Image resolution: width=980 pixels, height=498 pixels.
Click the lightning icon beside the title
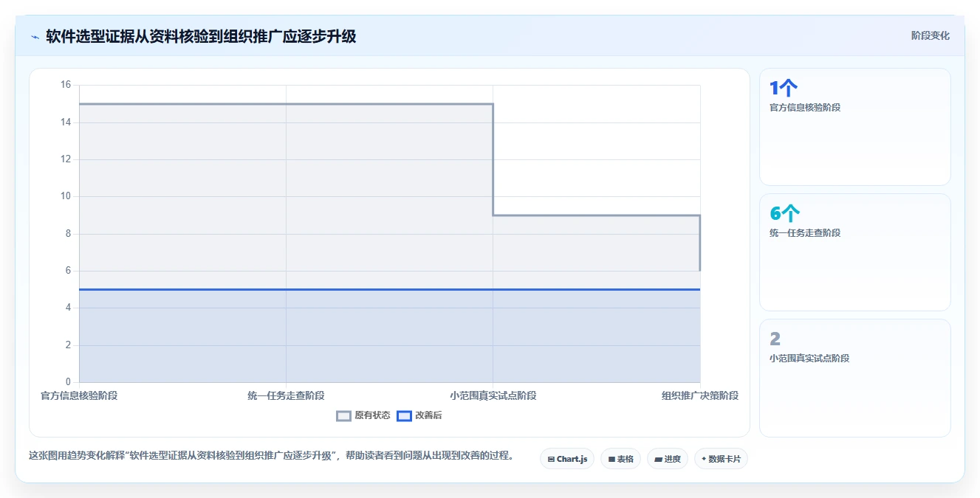coord(35,37)
